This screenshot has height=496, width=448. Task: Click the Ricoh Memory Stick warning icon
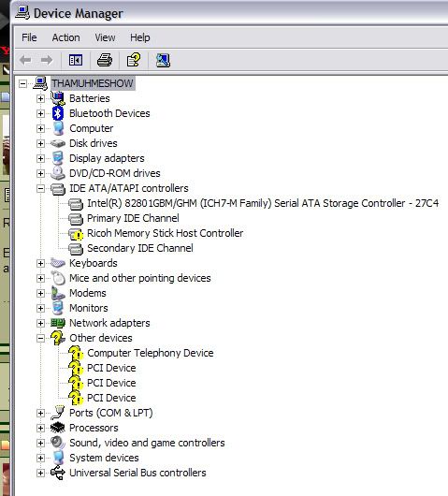point(76,234)
